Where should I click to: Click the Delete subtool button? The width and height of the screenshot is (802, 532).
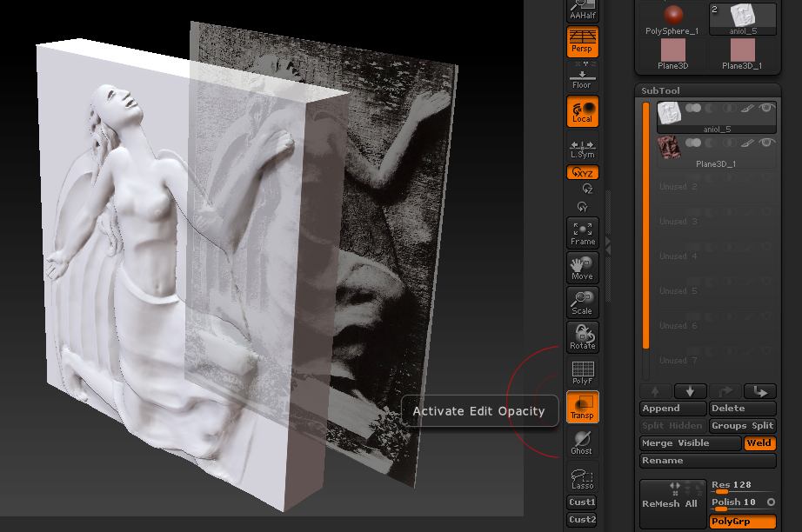(x=742, y=409)
